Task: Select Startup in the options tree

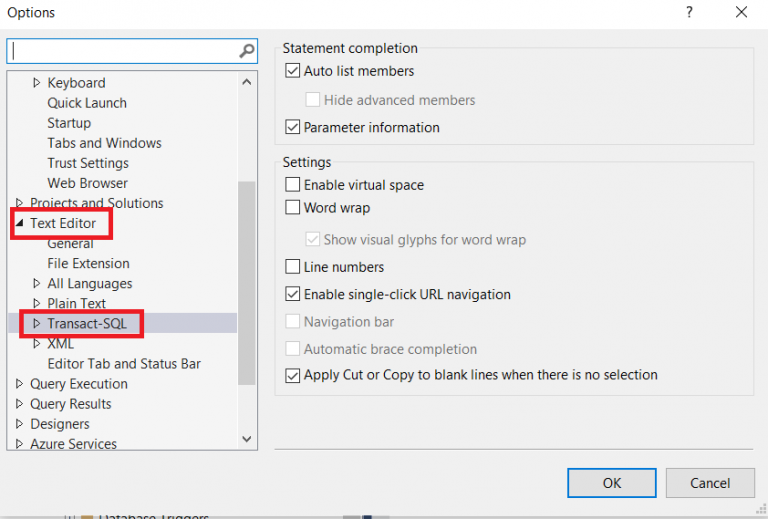Action: click(x=69, y=123)
